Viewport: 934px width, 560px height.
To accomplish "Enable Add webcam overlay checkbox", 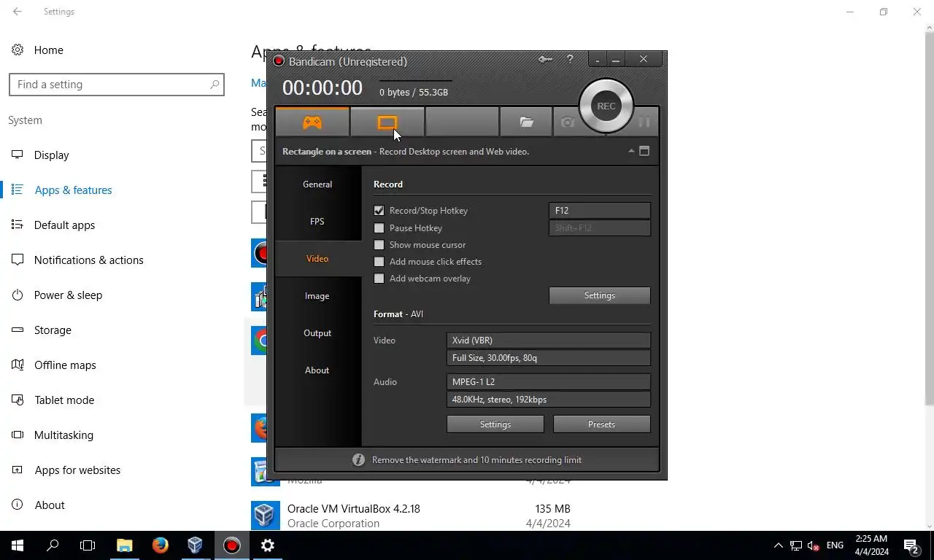I will [x=379, y=279].
